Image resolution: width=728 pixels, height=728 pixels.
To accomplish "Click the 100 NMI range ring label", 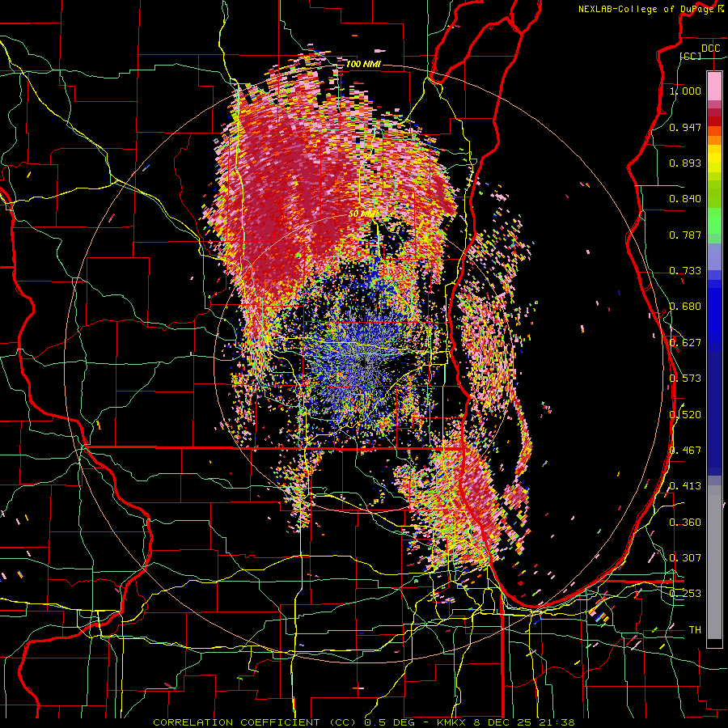I will (x=363, y=64).
